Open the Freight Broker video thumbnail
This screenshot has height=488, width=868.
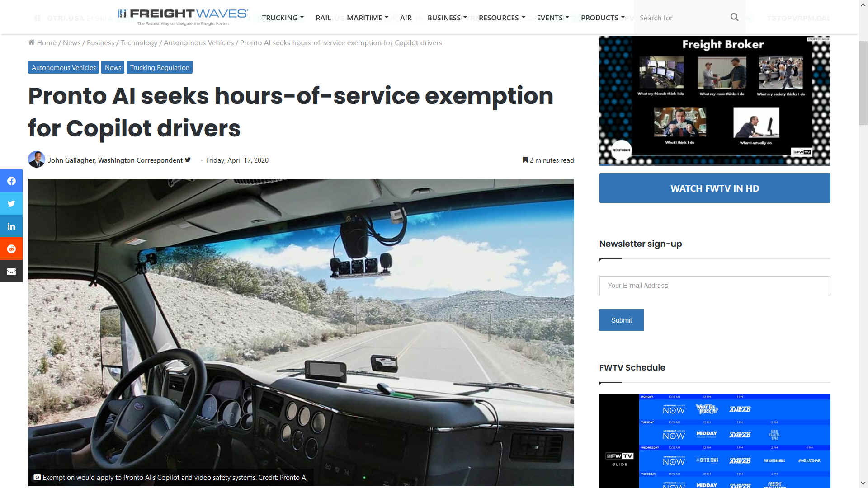[714, 101]
